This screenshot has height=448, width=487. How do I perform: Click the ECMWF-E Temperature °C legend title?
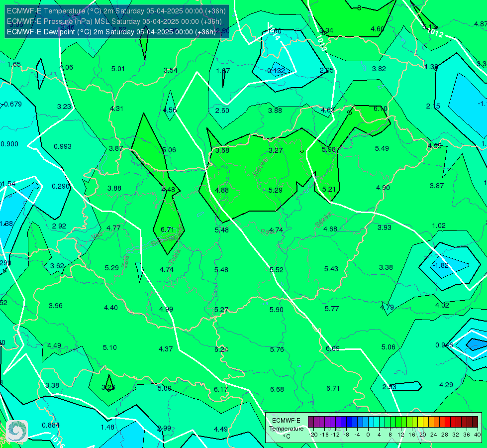286,429
